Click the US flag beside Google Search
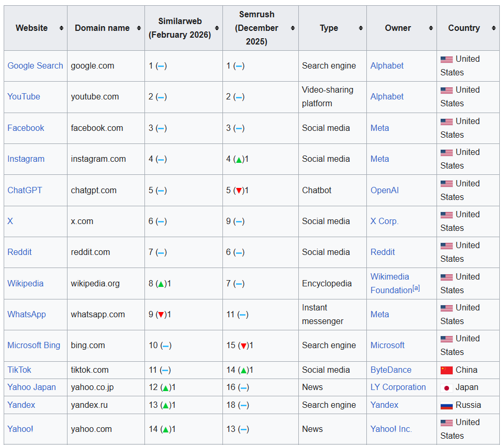The image size is (504, 445). coord(446,59)
